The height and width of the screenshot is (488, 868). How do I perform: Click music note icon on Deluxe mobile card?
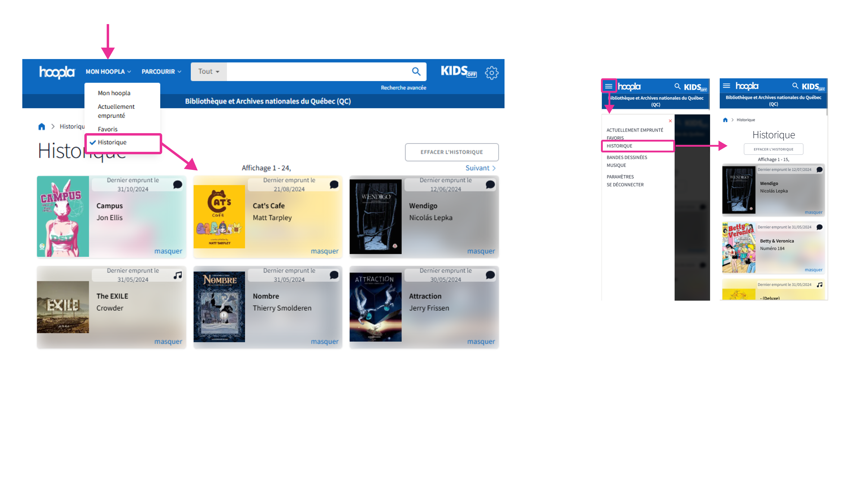[819, 285]
